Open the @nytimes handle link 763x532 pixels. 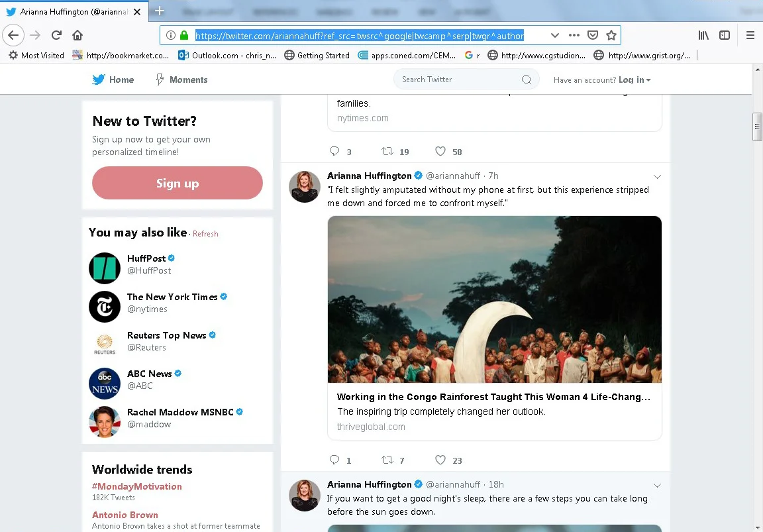[147, 309]
